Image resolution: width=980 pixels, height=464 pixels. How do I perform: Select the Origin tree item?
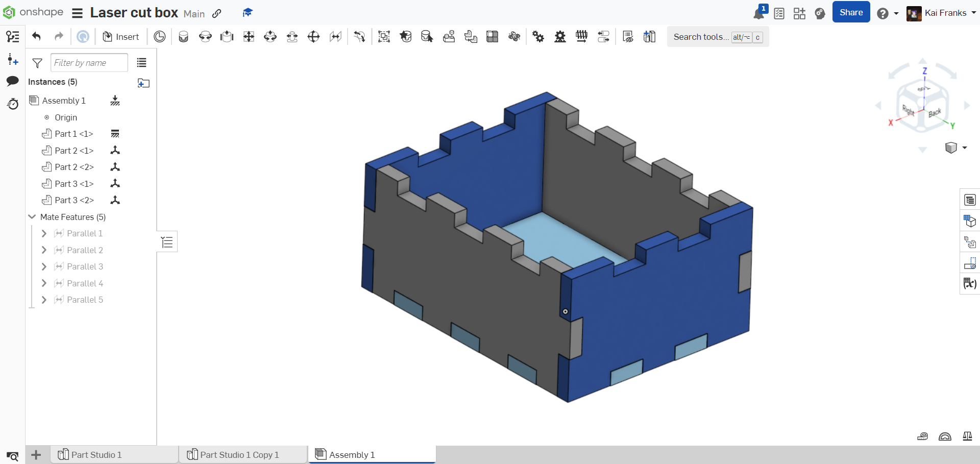tap(66, 117)
